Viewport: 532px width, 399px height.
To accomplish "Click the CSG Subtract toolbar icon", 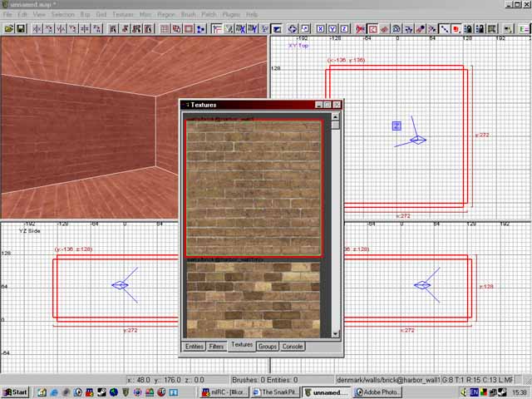I will [165, 28].
